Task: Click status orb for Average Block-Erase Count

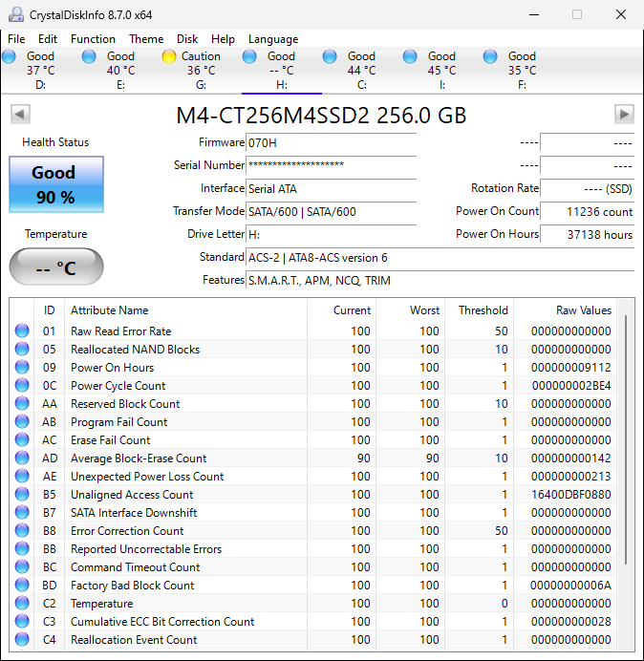Action: (22, 458)
